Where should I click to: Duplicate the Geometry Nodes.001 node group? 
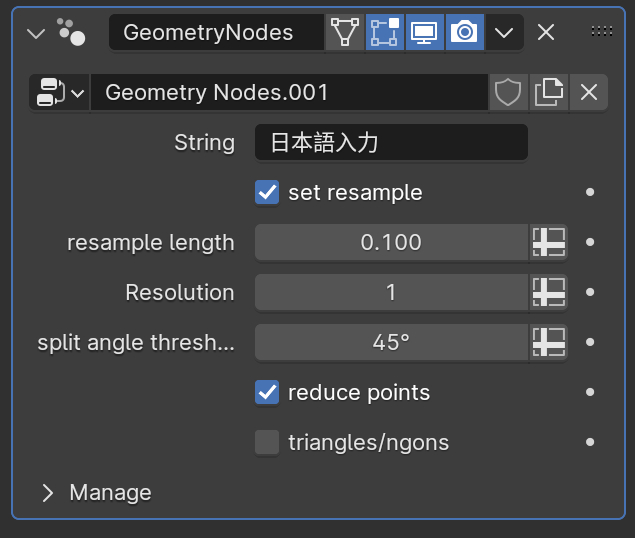548,93
